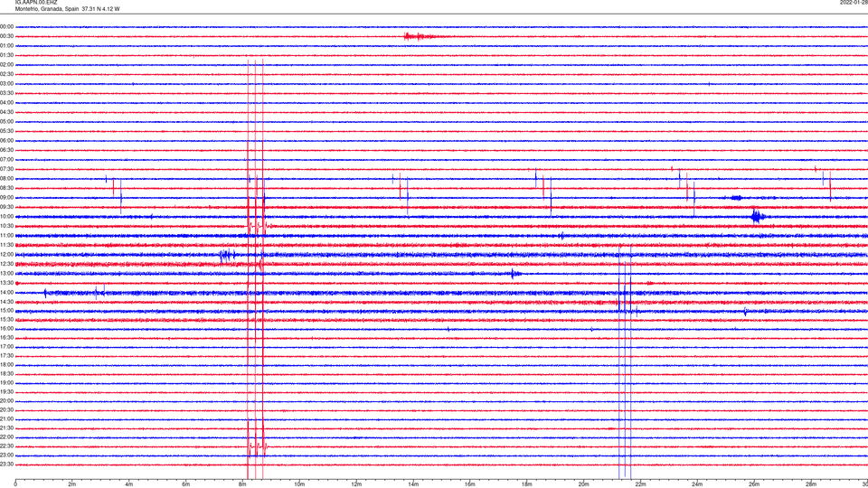Pick the 19:00 trace label
Image resolution: width=868 pixels, height=488 pixels.
[x=6, y=382]
